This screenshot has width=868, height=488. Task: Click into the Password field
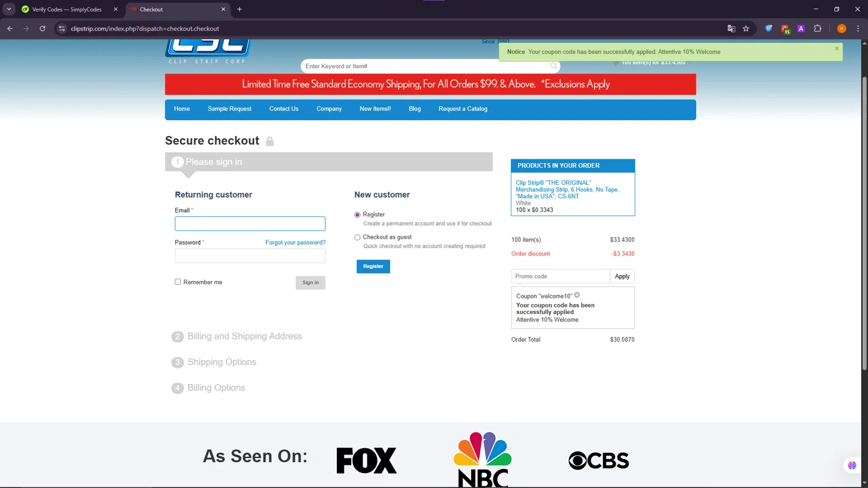pyautogui.click(x=250, y=256)
